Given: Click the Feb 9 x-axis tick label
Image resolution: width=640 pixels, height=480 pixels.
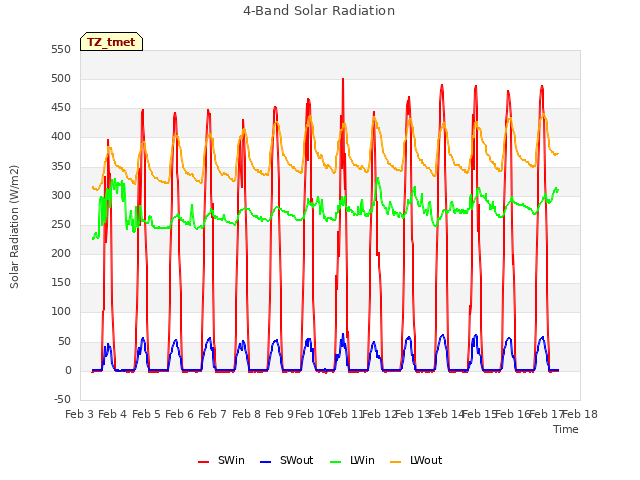Looking at the screenshot, I should click(279, 414).
